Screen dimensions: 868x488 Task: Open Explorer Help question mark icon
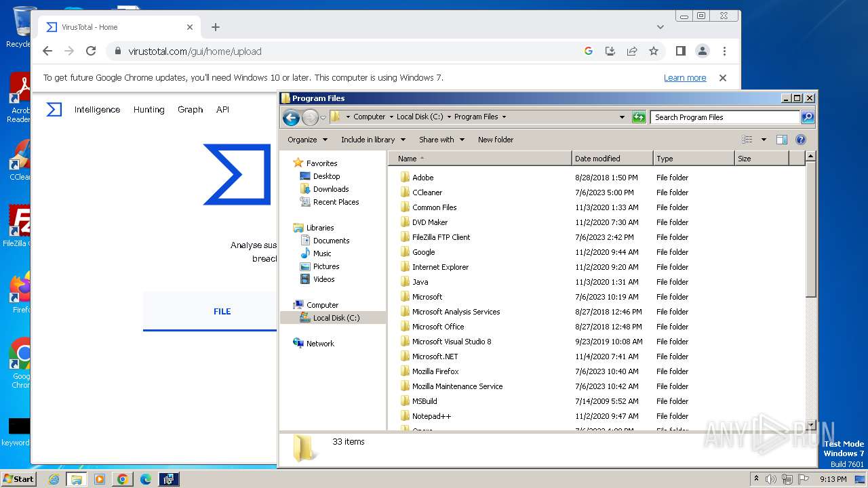[x=801, y=140]
